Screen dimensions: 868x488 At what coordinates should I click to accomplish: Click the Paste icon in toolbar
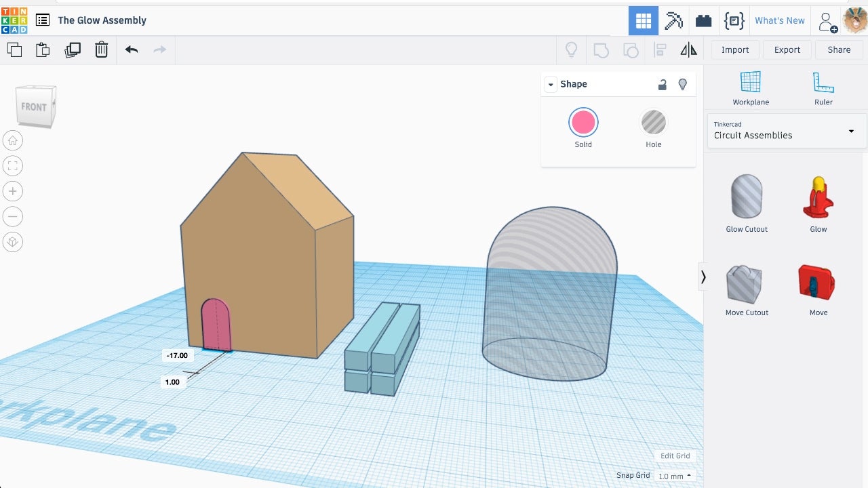pyautogui.click(x=43, y=49)
